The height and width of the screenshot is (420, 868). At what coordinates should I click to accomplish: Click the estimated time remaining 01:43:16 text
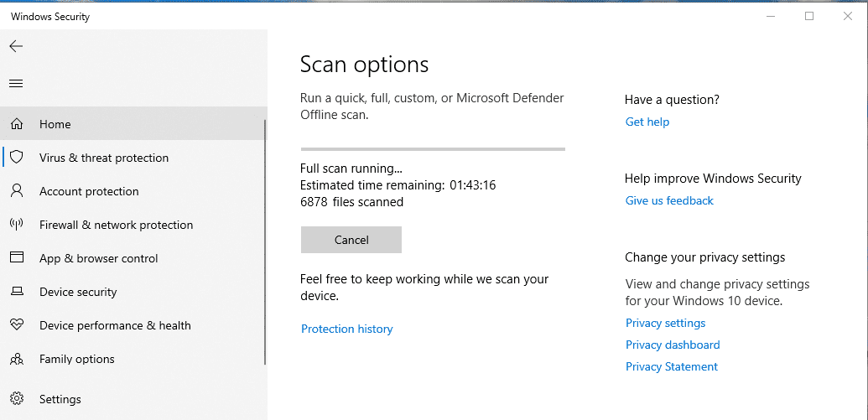click(398, 184)
